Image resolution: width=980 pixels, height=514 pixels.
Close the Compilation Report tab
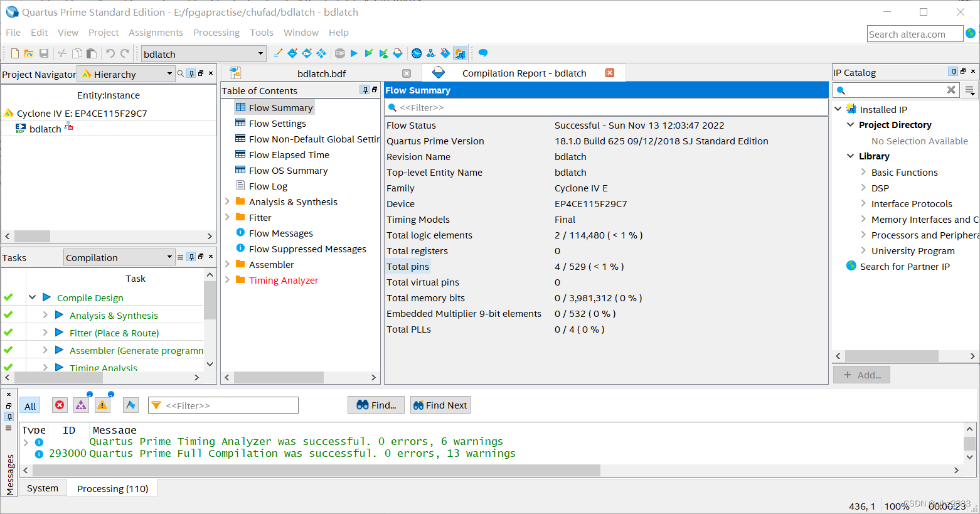(610, 73)
